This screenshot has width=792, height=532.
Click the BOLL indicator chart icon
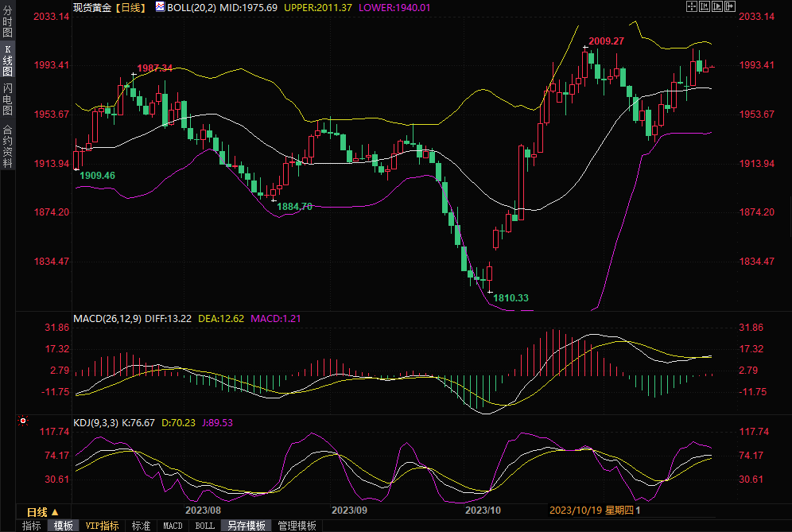[x=160, y=6]
